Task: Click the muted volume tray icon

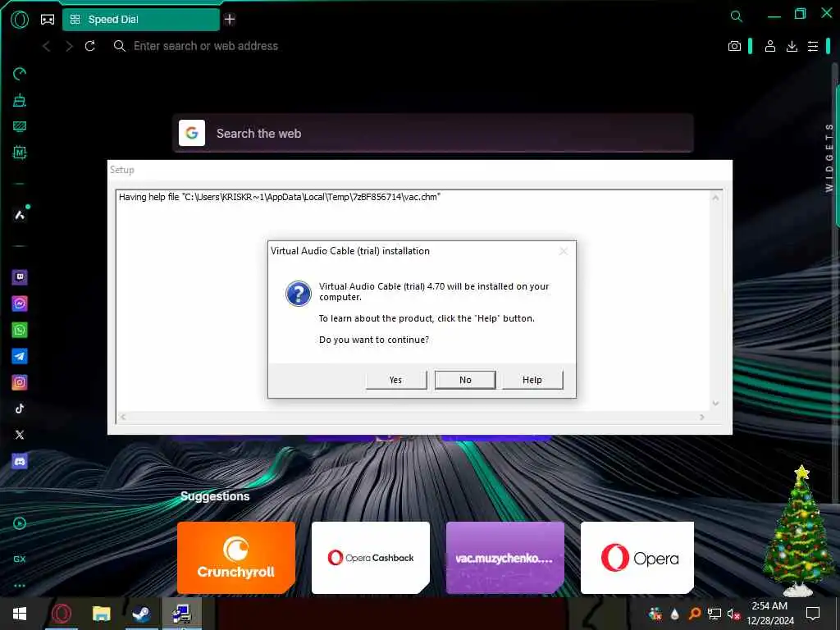Action: pyautogui.click(x=733, y=614)
